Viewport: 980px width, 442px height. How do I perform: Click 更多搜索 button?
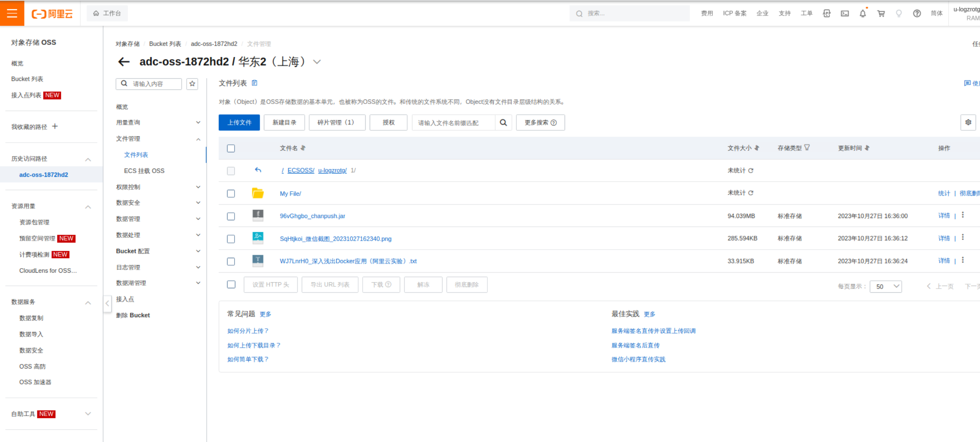click(540, 123)
